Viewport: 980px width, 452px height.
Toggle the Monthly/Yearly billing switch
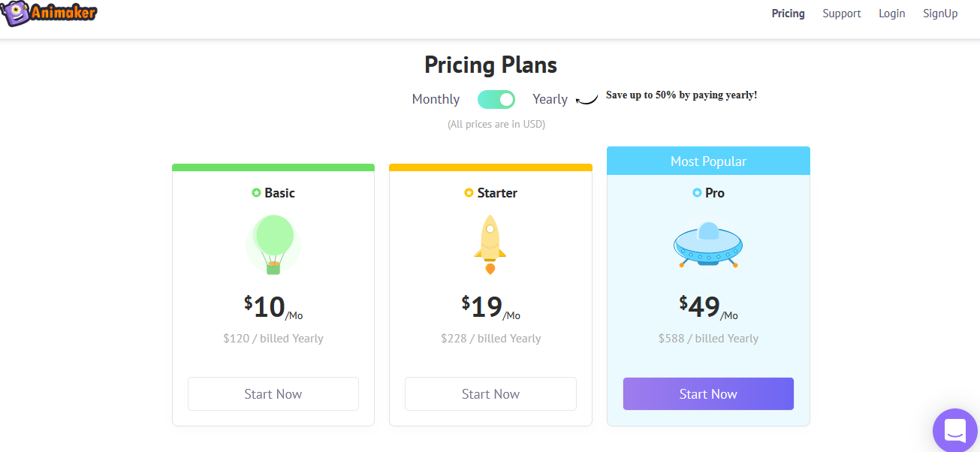tap(496, 99)
